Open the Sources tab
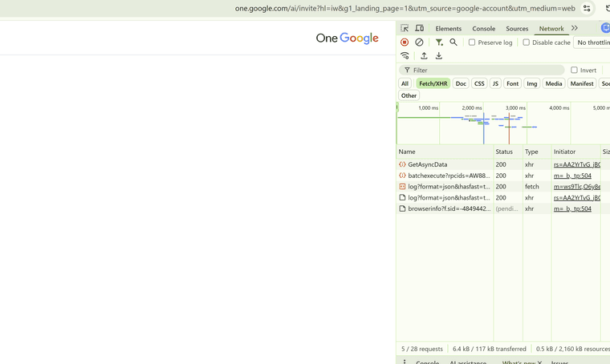The image size is (610, 364). 517,29
